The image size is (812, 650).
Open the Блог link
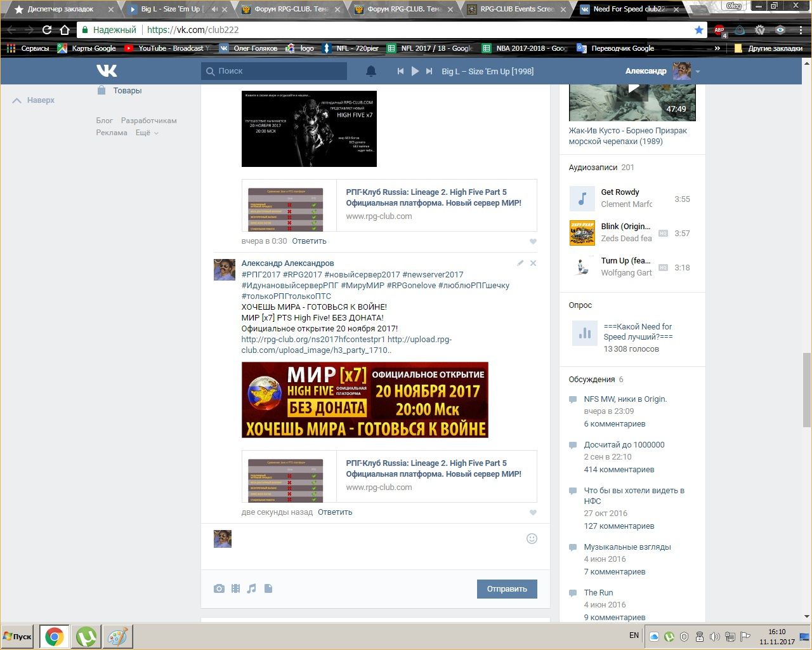(x=105, y=121)
